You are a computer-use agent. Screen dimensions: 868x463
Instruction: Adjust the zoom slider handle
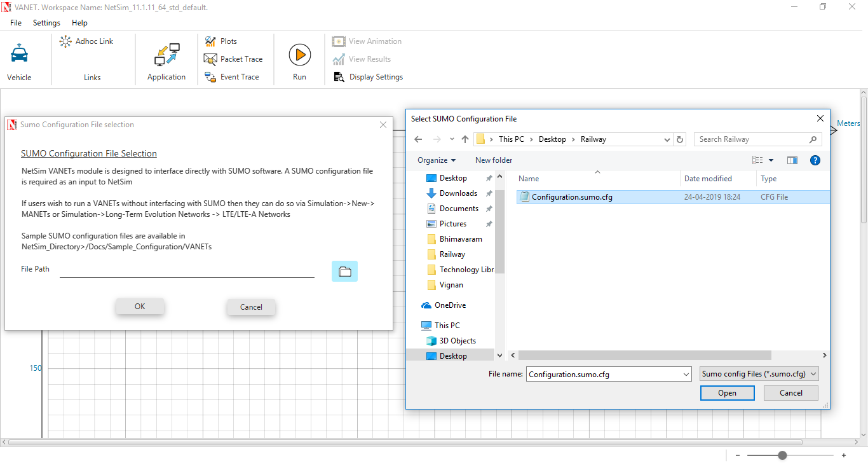coord(782,455)
